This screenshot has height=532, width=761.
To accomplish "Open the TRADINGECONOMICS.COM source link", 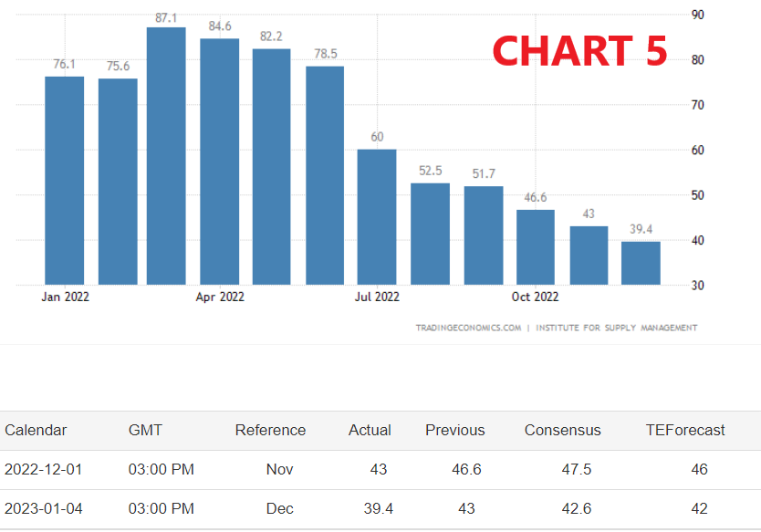I will tap(468, 328).
